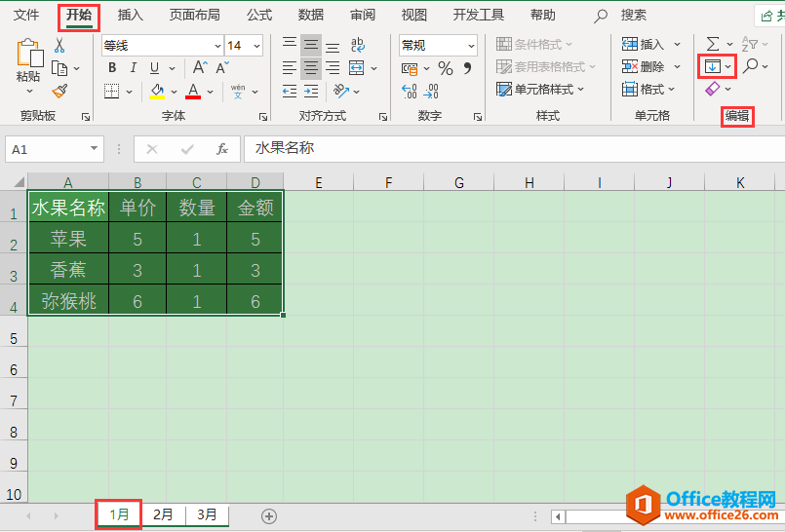Open the number format dropdown showing 常规
The height and width of the screenshot is (532, 785).
click(438, 46)
